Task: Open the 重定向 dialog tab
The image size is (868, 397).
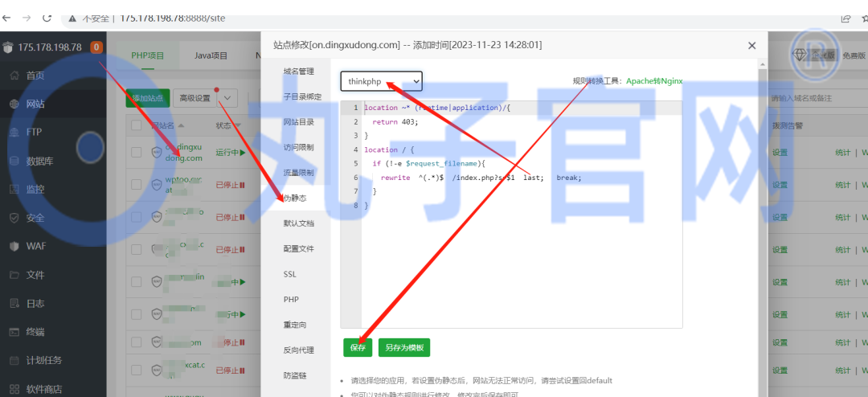Action: click(x=295, y=325)
